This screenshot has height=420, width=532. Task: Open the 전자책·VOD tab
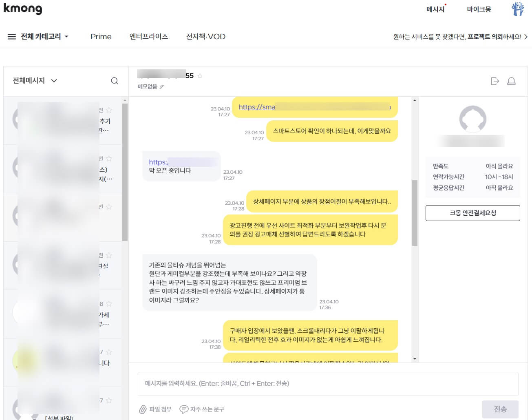pyautogui.click(x=205, y=36)
